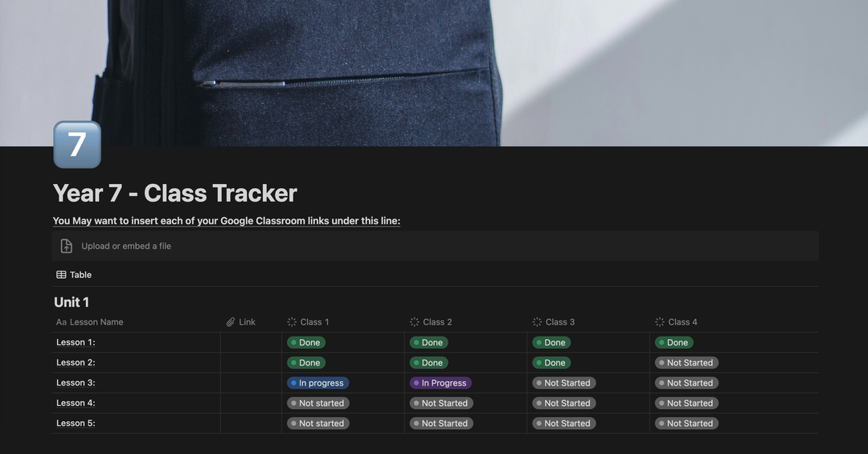
Task: Change Lesson 4 Class 4 Not Started status
Action: coord(686,403)
